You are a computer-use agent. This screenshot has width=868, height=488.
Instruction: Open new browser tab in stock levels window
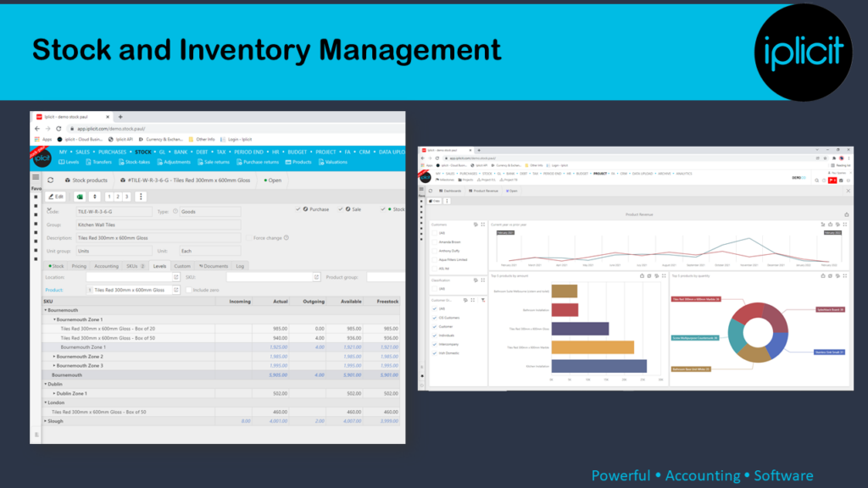point(120,117)
